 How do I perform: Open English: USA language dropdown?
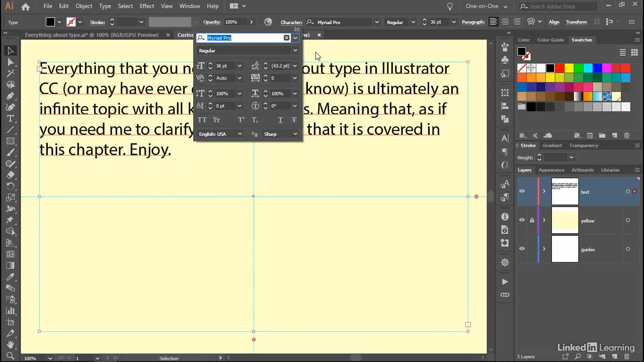[220, 134]
